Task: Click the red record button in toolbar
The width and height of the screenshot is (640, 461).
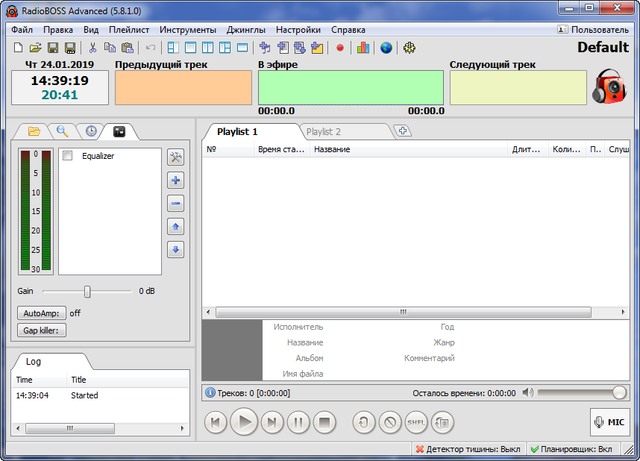Action: pos(340,47)
